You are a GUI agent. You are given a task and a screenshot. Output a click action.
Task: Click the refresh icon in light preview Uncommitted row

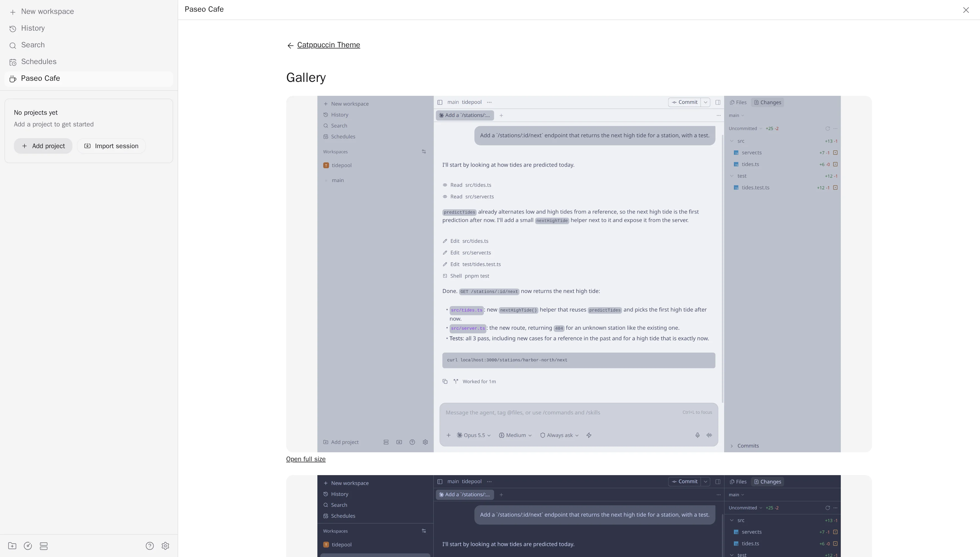pyautogui.click(x=827, y=129)
